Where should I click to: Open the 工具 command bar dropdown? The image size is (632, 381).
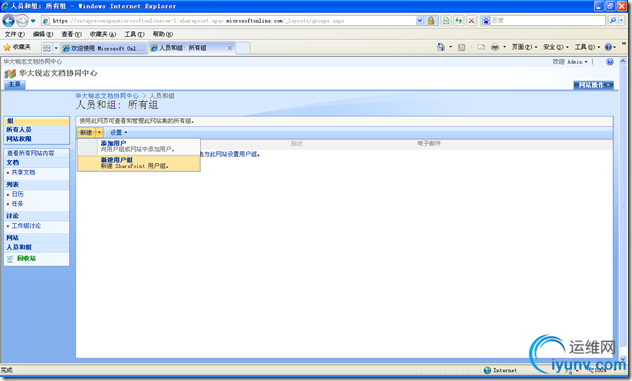587,47
